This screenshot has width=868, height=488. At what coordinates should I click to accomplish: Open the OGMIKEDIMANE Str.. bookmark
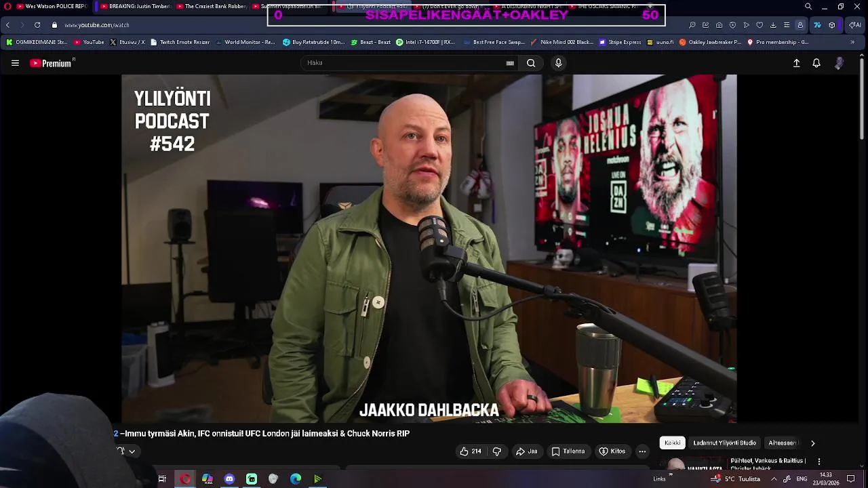pyautogui.click(x=37, y=42)
